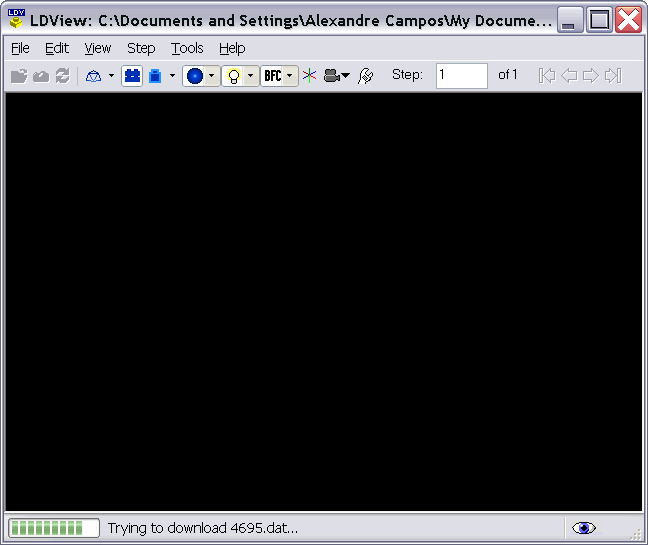
Task: Maximize the LDView window
Action: (x=599, y=19)
